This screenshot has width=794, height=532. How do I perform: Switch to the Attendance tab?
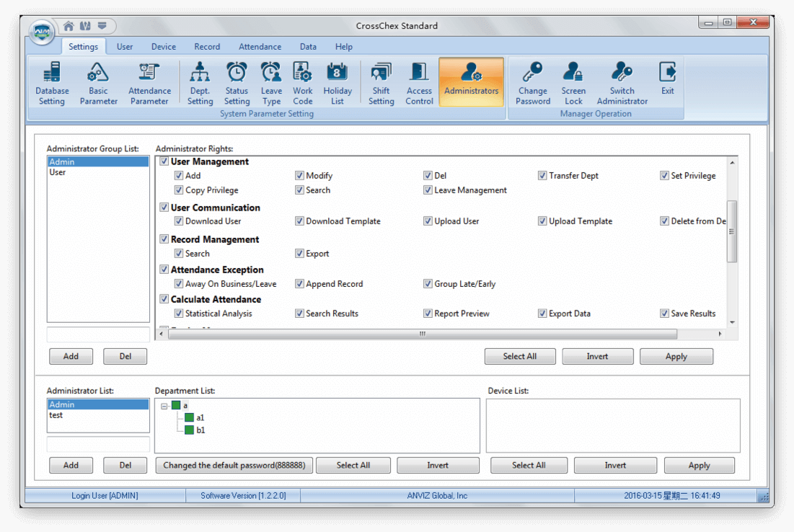[x=260, y=46]
